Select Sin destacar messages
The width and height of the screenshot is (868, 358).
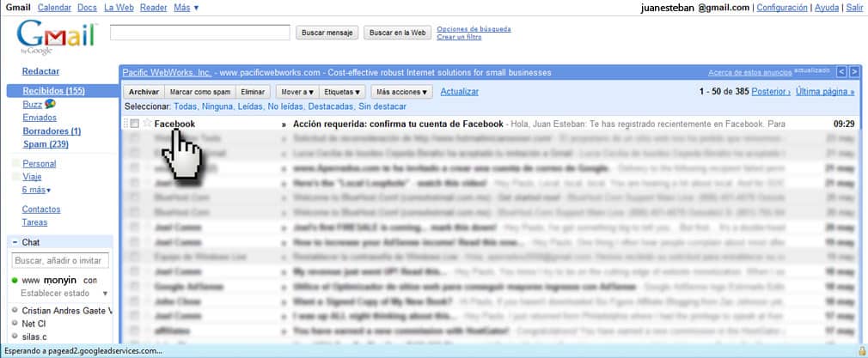point(382,106)
